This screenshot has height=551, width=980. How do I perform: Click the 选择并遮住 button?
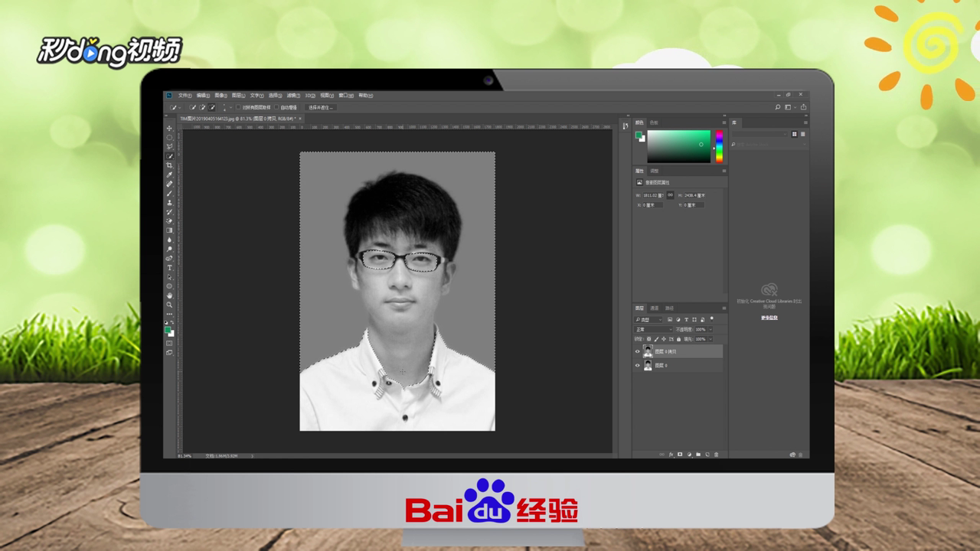(x=320, y=106)
